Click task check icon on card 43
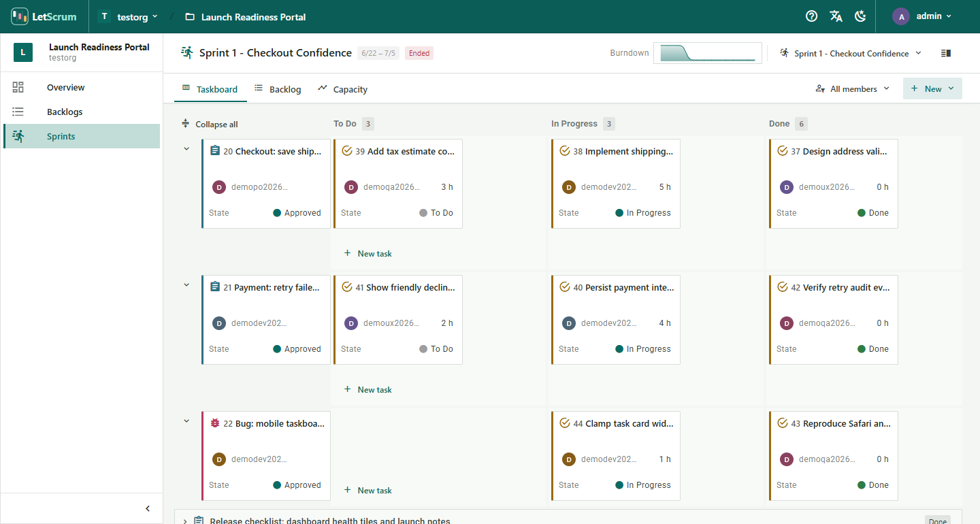The image size is (980, 524). pyautogui.click(x=782, y=423)
